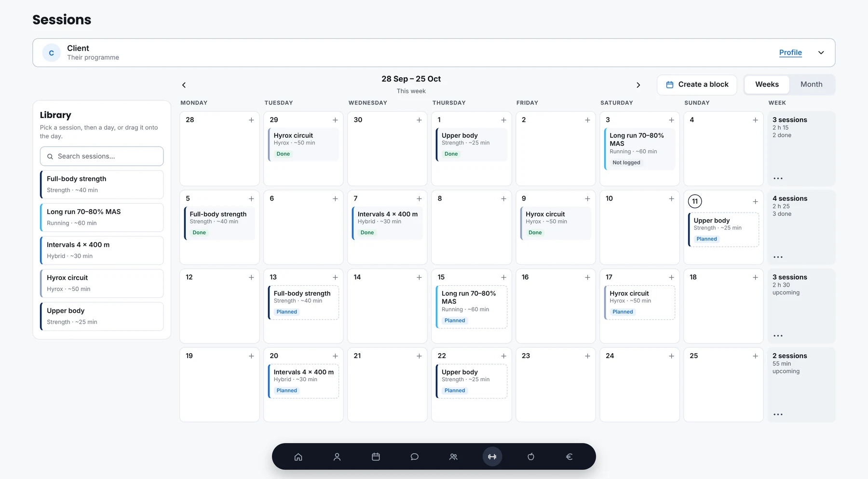Add a session on Saturday 10
The image size is (868, 479).
click(x=671, y=199)
